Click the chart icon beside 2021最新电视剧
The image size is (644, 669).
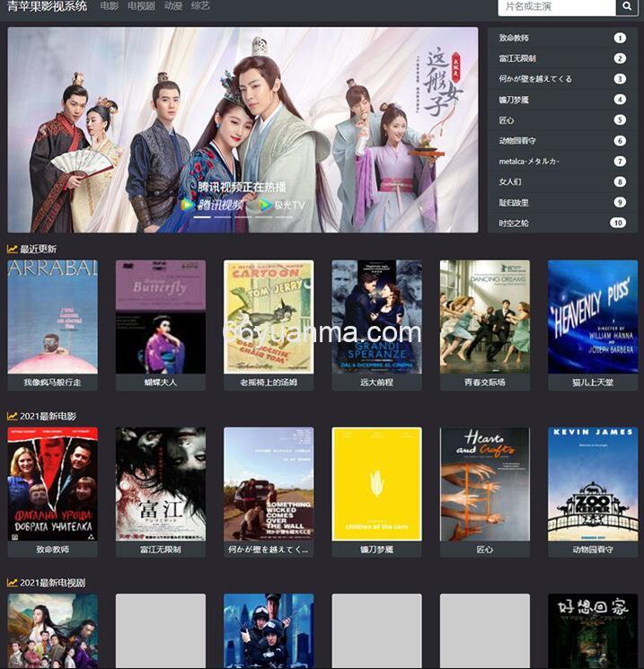tap(13, 583)
